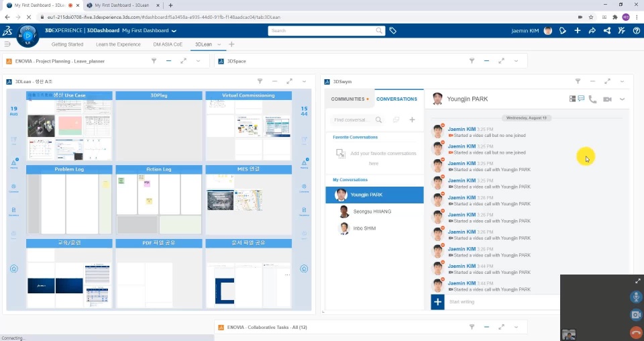This screenshot has width=644, height=341.
Task: Select Youngjin PARK conversation
Action: [374, 195]
